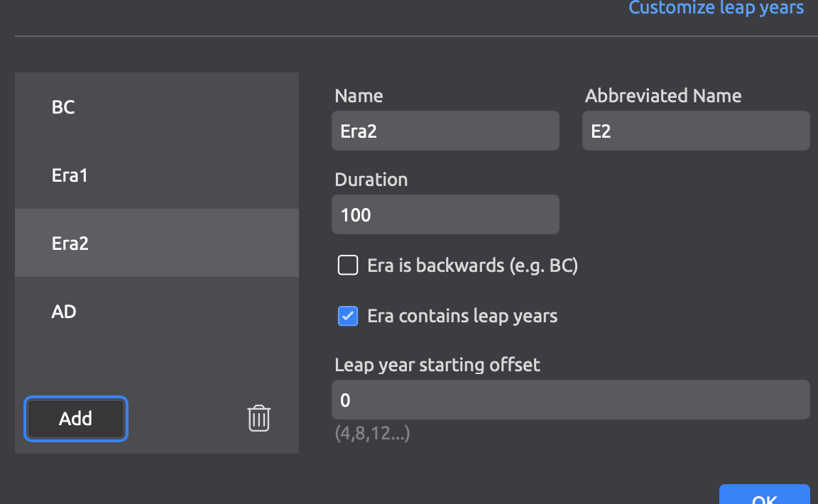The width and height of the screenshot is (818, 504).
Task: Click the 'Leap year starting offset' label
Action: tap(437, 365)
